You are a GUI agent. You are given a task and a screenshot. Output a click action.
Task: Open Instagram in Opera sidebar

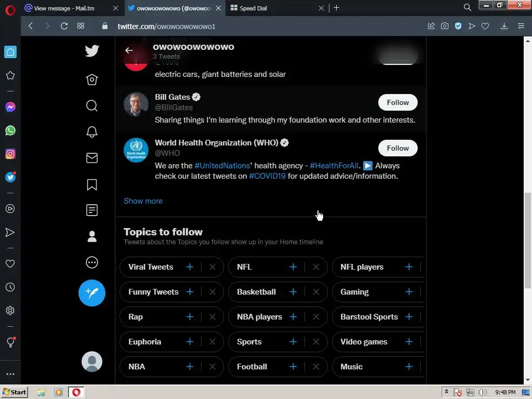(10, 154)
